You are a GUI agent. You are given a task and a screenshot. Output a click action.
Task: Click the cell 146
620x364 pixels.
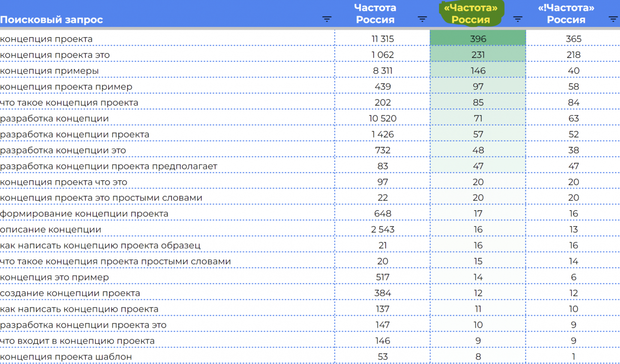(478, 70)
